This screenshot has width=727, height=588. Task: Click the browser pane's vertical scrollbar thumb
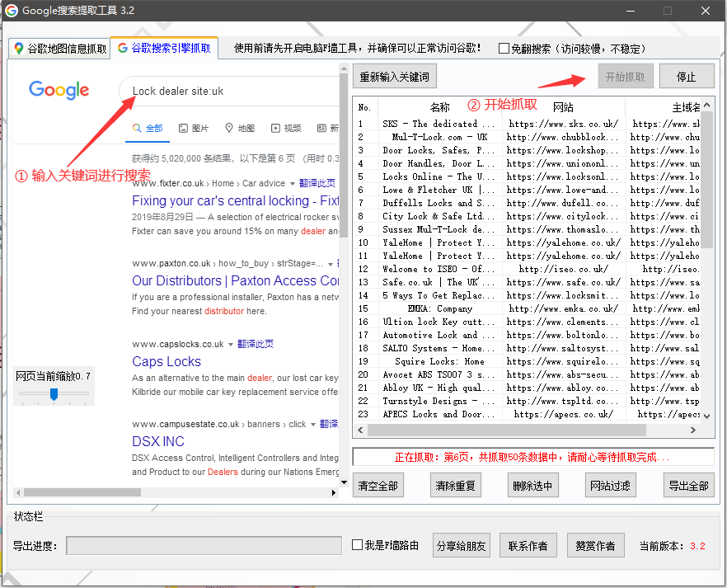344,155
